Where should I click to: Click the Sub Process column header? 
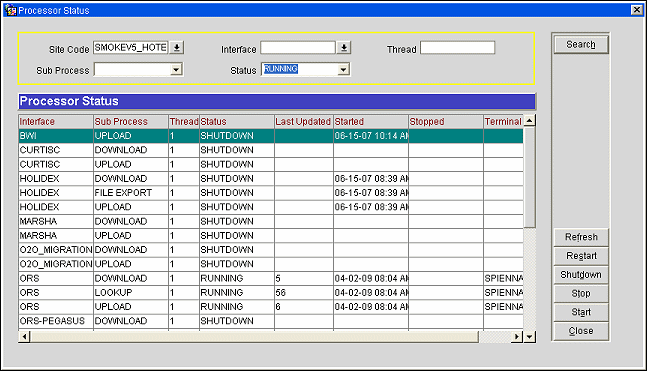coord(131,122)
